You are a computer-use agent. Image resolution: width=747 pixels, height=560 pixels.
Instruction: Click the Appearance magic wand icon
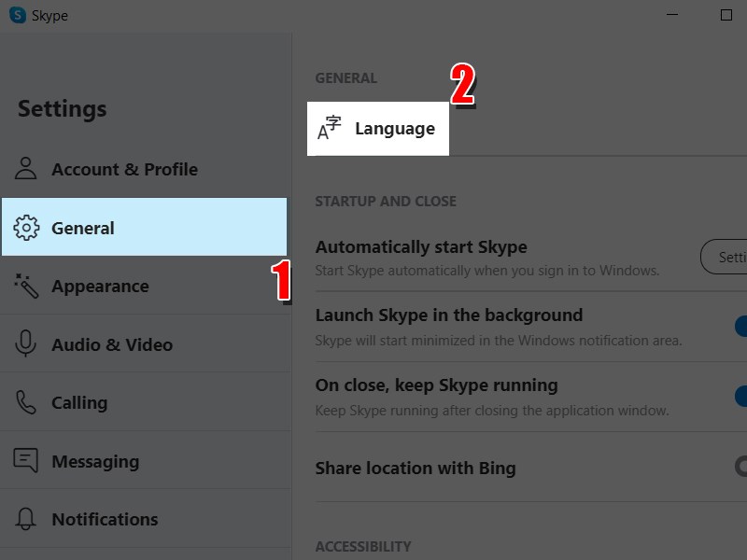pos(26,286)
